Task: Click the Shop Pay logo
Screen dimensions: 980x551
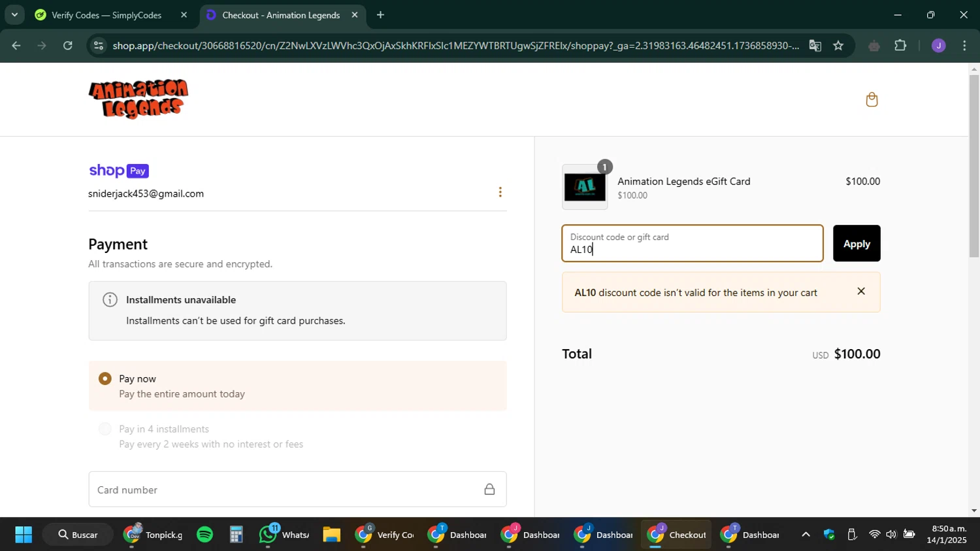Action: (x=119, y=171)
